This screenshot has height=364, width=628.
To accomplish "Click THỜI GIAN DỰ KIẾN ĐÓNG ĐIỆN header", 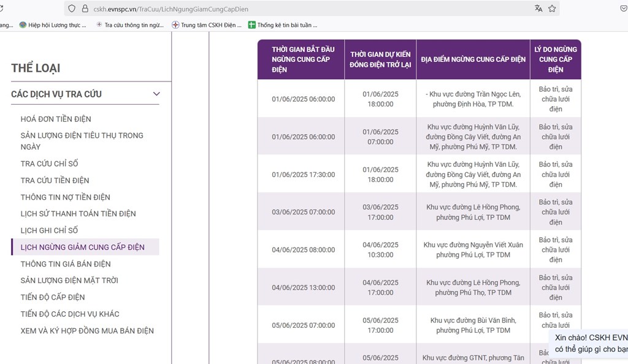I will tap(380, 59).
